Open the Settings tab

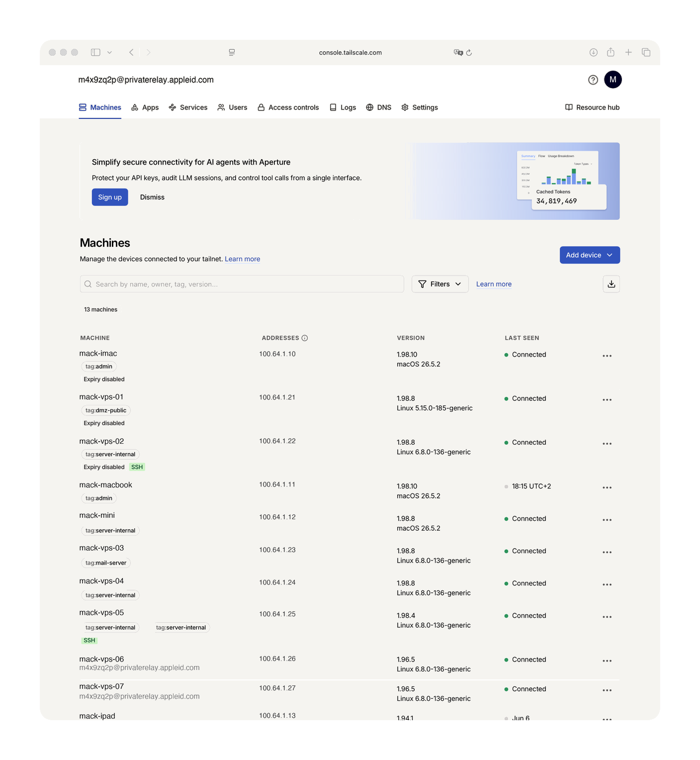[420, 107]
